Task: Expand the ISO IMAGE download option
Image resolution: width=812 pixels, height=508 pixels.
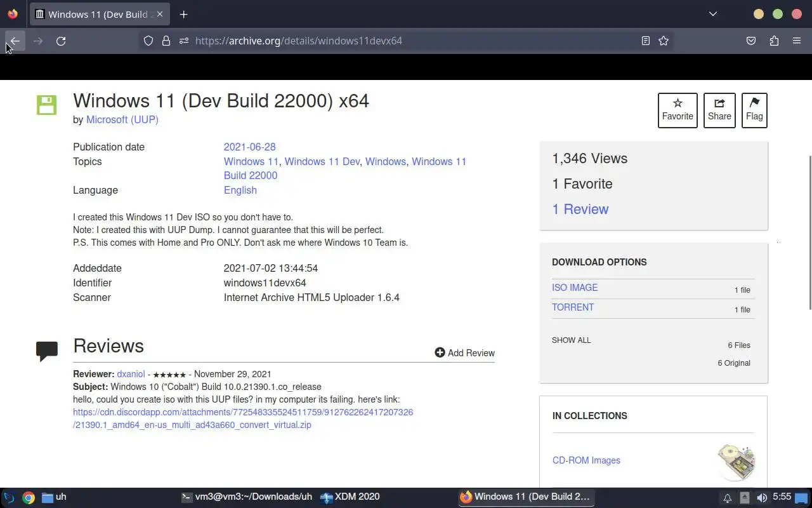Action: point(575,288)
